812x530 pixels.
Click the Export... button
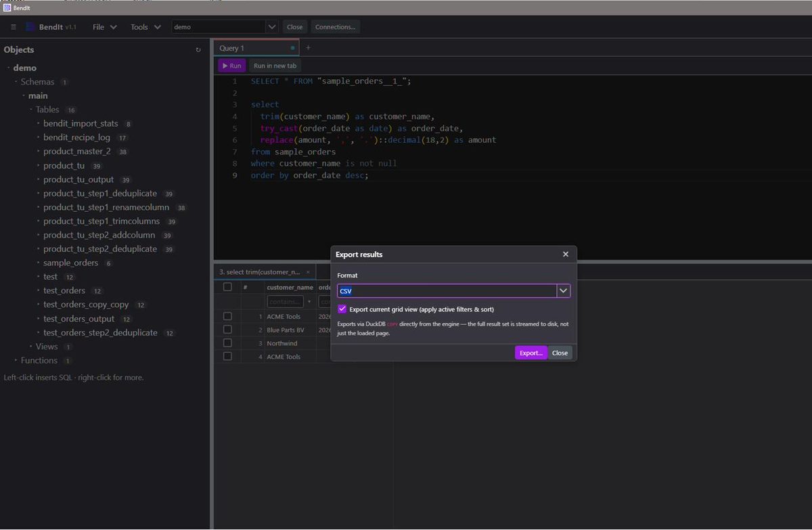[x=531, y=353]
